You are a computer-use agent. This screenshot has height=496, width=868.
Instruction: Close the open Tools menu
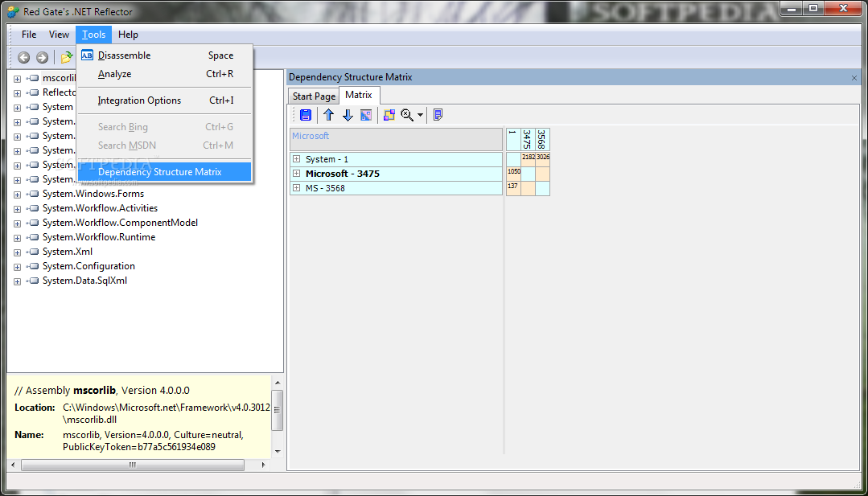pyautogui.click(x=93, y=35)
